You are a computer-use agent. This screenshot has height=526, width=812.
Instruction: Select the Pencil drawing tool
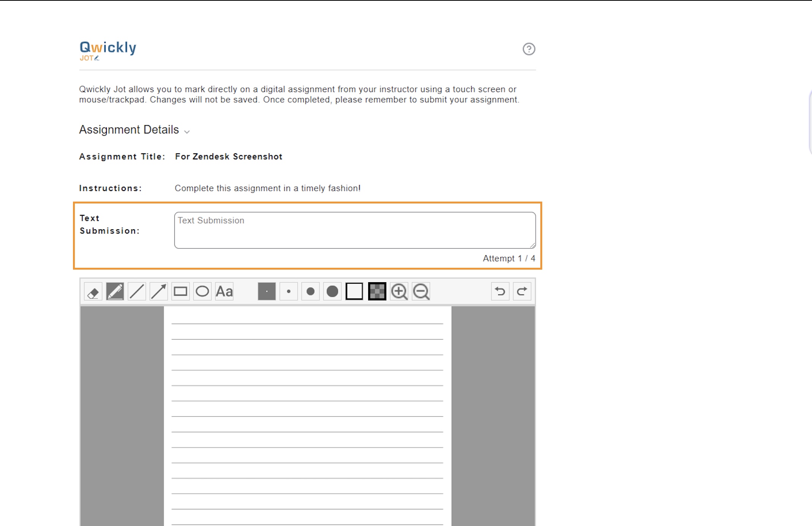(115, 292)
